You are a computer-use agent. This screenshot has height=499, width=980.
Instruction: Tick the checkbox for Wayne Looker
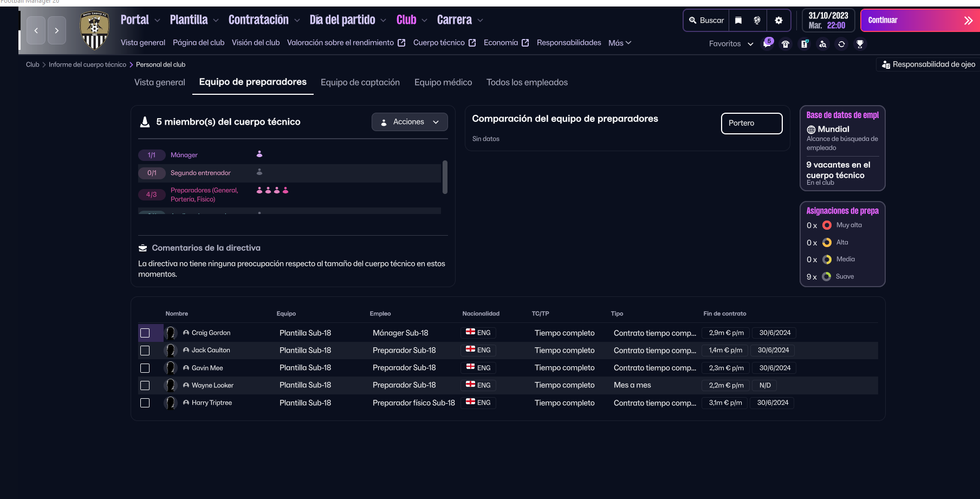(145, 385)
